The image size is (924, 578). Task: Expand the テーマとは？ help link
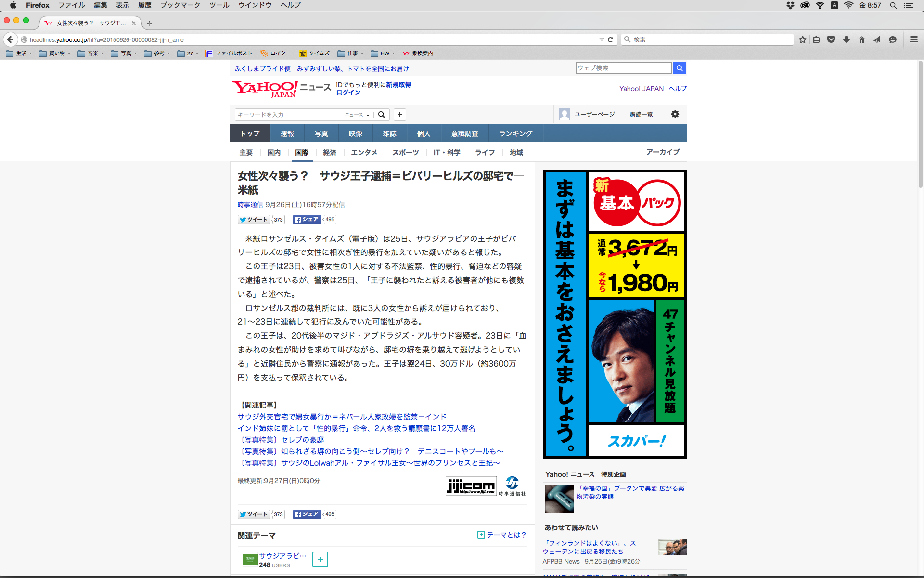[501, 535]
